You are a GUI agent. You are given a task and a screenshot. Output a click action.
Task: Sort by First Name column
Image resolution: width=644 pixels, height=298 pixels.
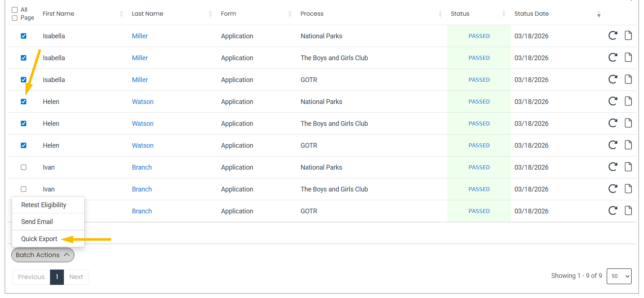pos(121,14)
